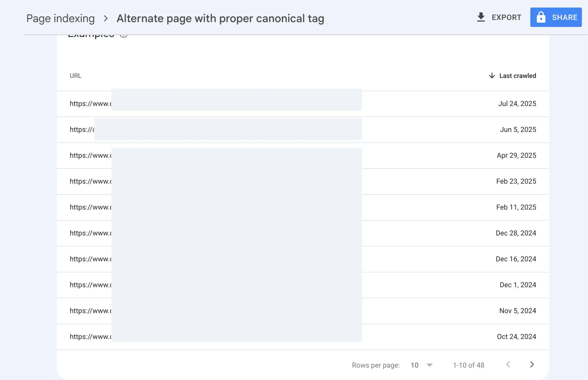Click the sort arrow next to Last crawled

(x=492, y=75)
